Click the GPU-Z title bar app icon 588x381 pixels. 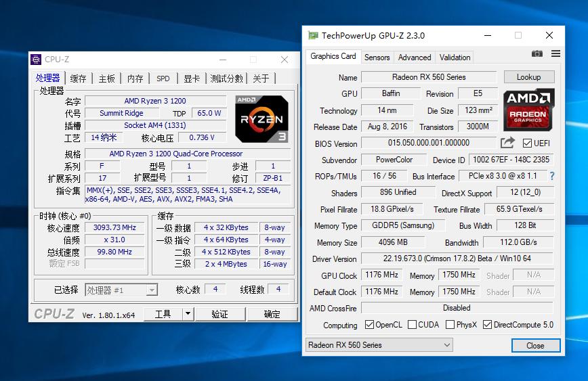click(x=313, y=36)
